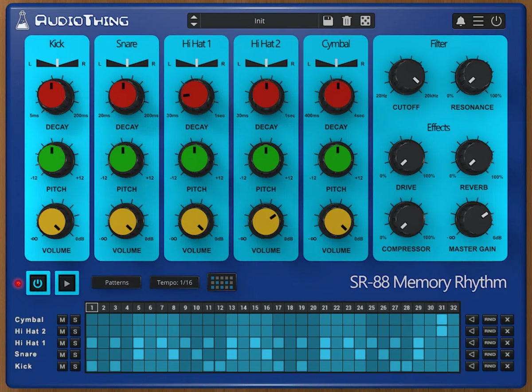Mute the Snare track
The image size is (532, 392).
pyautogui.click(x=62, y=354)
